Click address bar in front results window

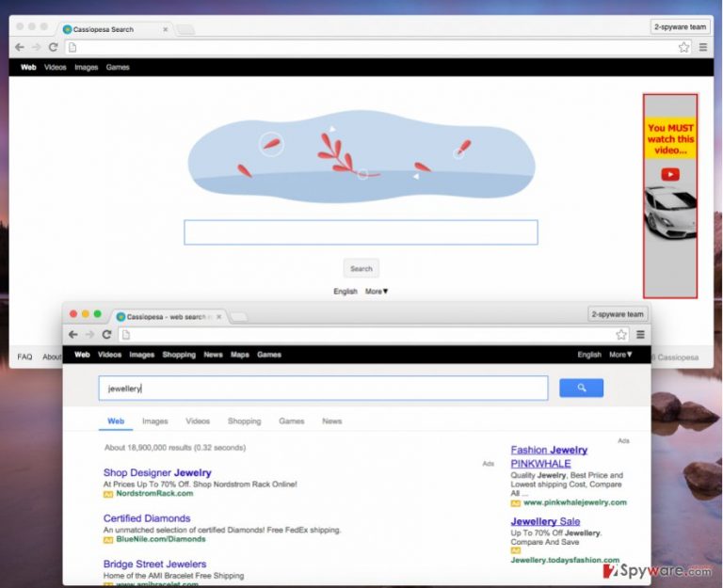click(x=375, y=335)
